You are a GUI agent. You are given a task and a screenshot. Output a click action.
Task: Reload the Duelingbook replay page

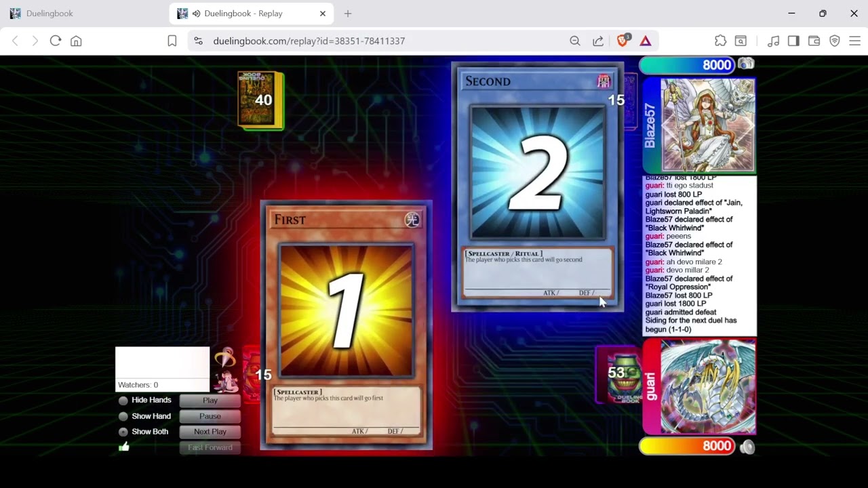56,41
